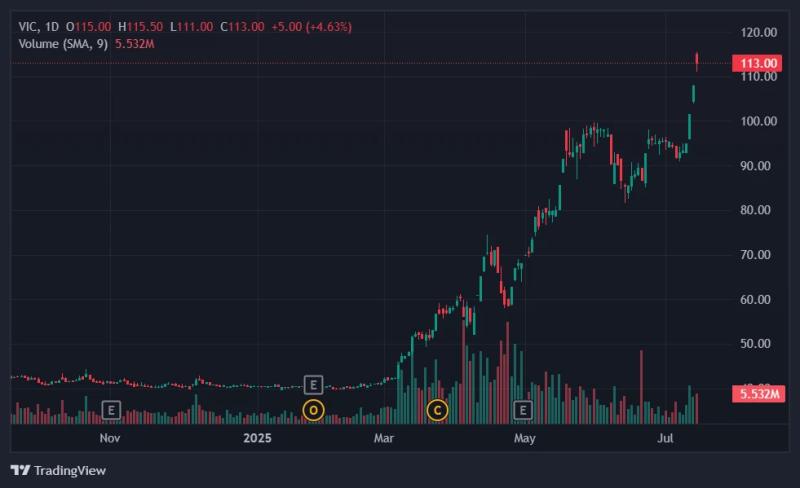This screenshot has height=488, width=800.
Task: Click the E earnings marker near May
Action: tap(523, 410)
